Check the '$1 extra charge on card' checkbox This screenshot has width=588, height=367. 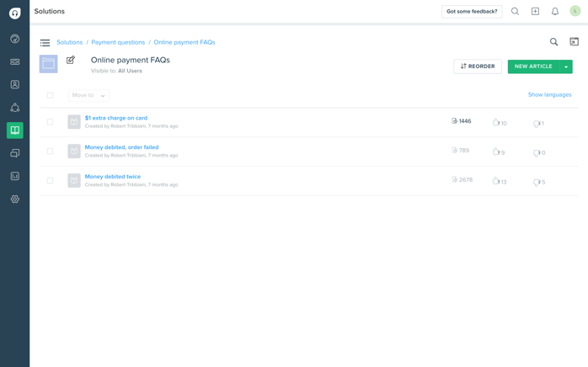[50, 122]
